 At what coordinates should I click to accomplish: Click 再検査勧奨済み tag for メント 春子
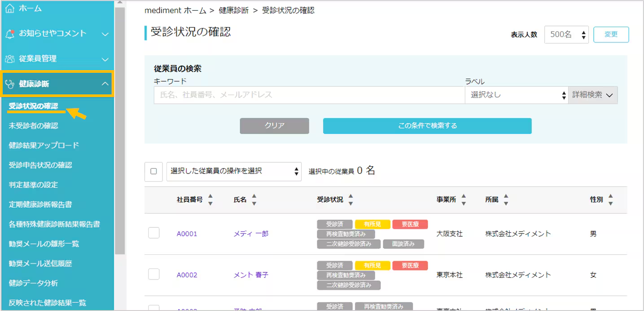pos(346,275)
